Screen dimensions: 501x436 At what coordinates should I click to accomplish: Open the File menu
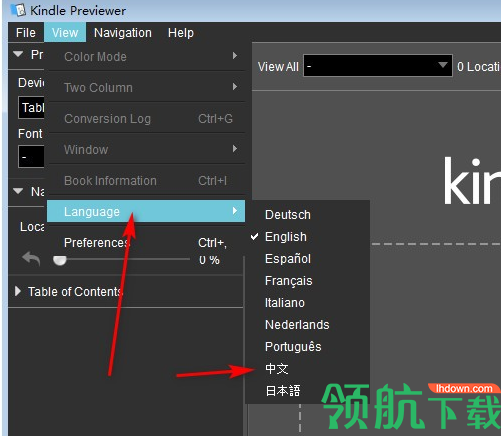(x=26, y=33)
